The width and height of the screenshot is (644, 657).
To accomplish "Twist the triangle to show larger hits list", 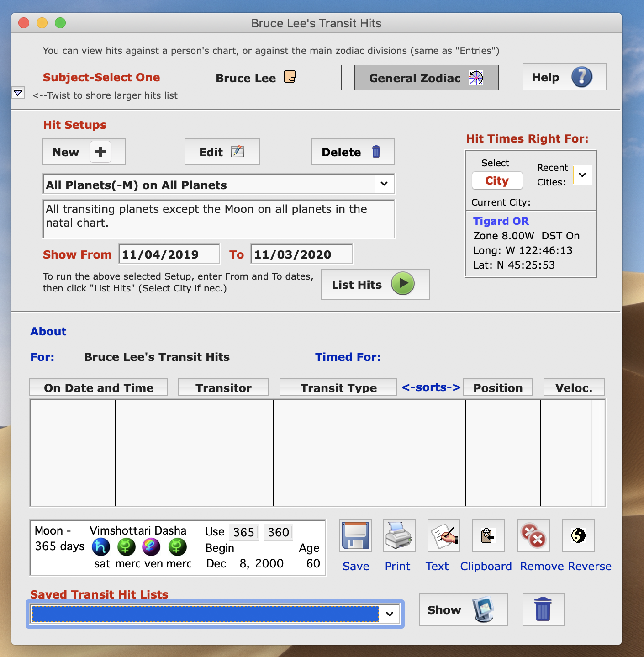I will pos(18,93).
